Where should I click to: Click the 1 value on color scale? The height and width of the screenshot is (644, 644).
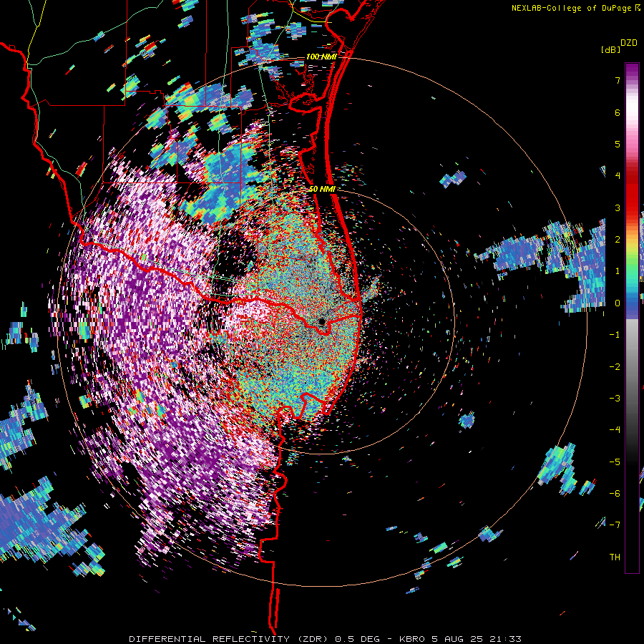(x=618, y=271)
